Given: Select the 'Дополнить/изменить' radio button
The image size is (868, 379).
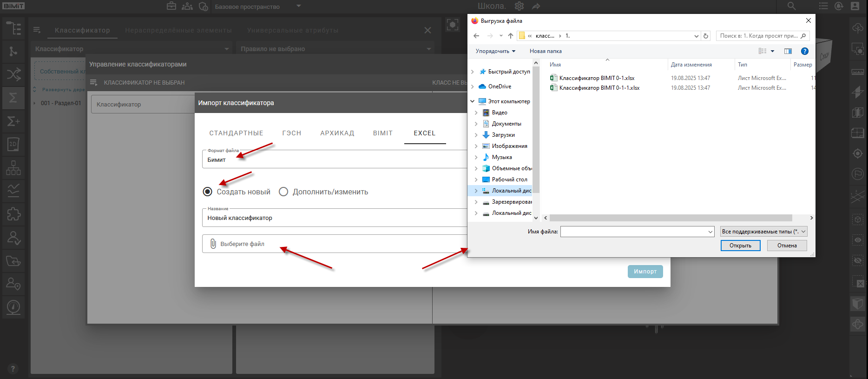Looking at the screenshot, I should tap(283, 192).
